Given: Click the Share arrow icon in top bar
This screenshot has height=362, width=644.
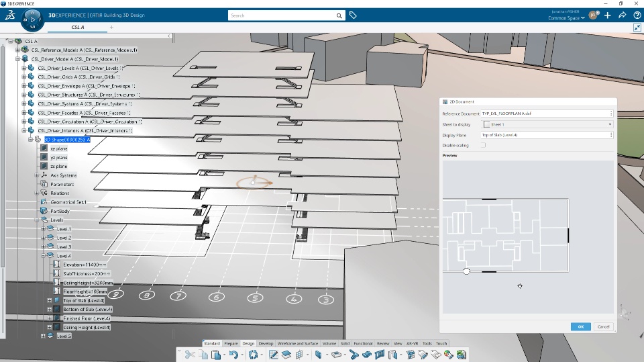Looking at the screenshot, I should point(623,15).
